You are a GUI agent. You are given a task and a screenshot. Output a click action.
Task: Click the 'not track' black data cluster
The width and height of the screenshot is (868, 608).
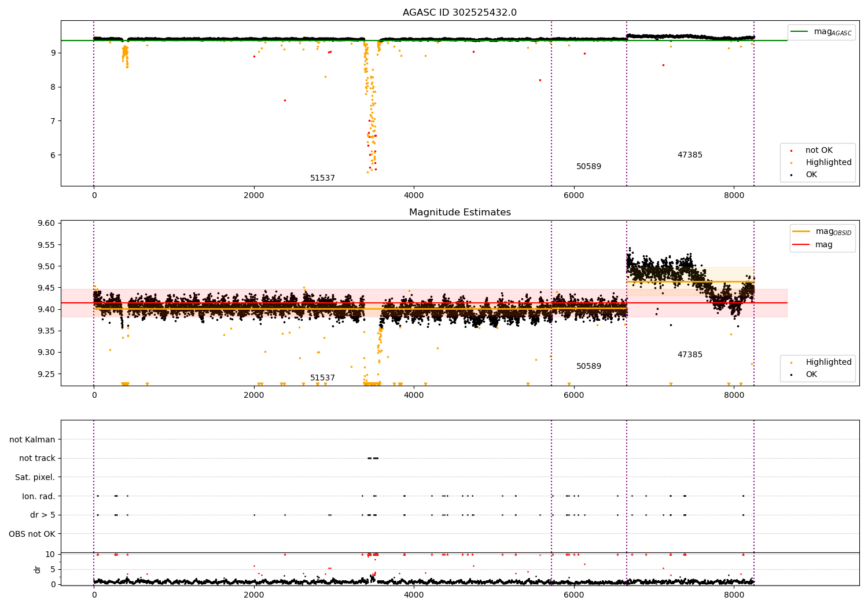click(x=373, y=458)
